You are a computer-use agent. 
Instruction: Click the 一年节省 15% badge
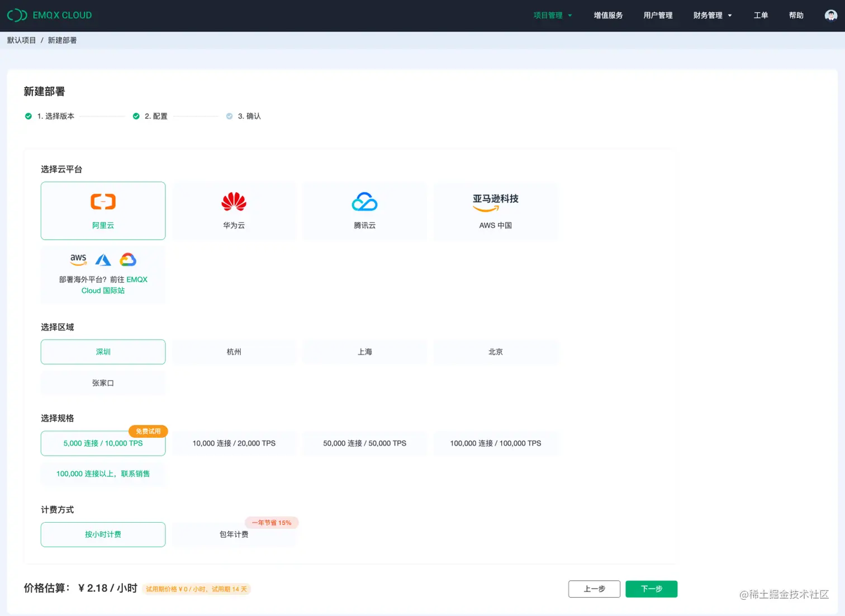click(x=271, y=523)
